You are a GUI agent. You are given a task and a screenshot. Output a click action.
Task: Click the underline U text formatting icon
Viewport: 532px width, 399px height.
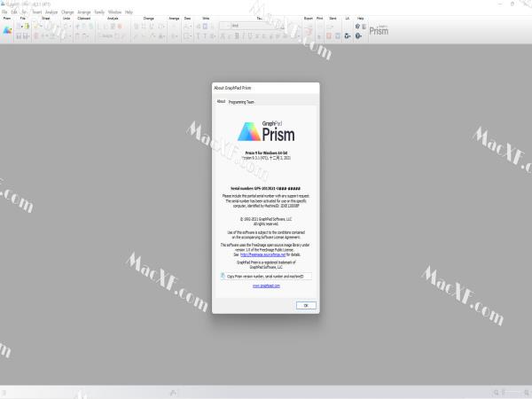coord(250,35)
